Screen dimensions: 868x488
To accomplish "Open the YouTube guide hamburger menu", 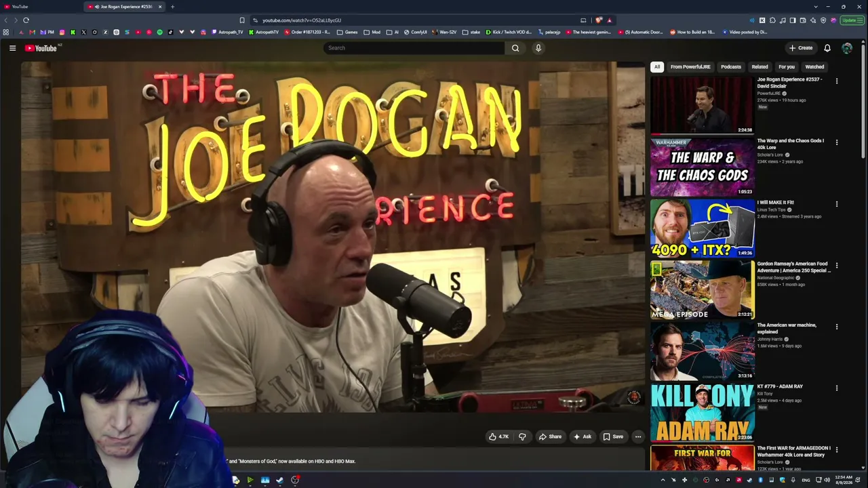I will [12, 48].
